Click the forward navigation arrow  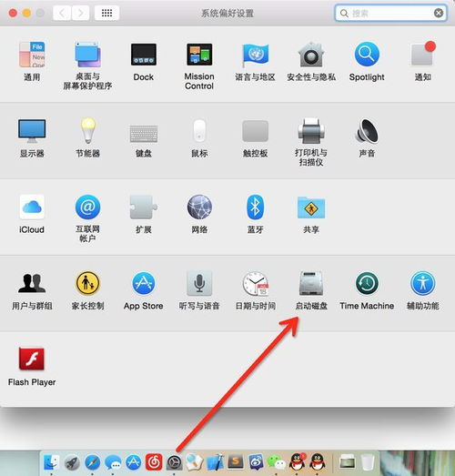pos(80,13)
